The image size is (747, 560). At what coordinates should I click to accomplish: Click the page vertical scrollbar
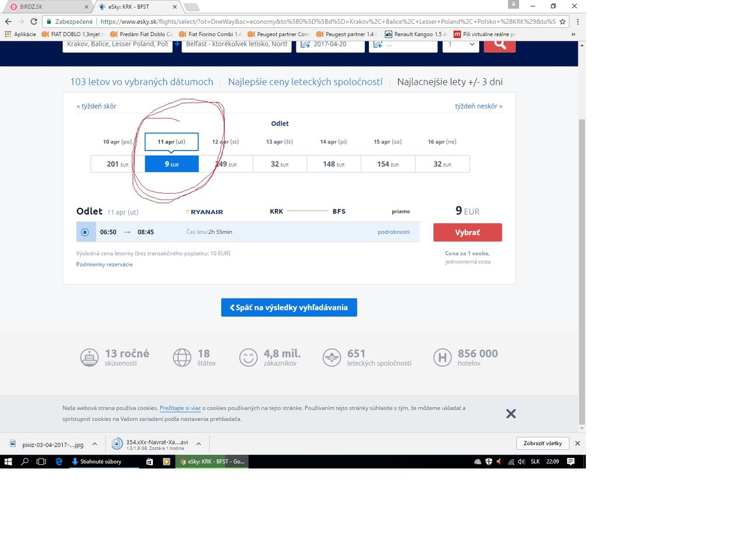pos(582,271)
